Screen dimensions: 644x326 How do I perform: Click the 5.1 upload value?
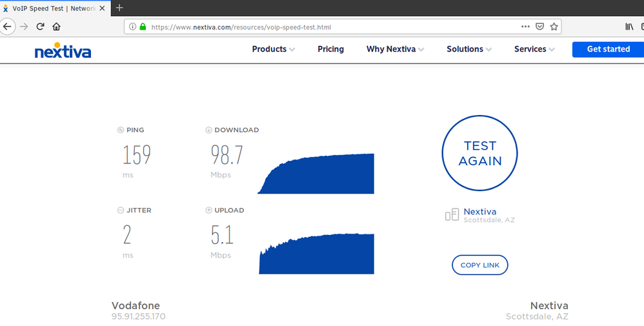coord(222,235)
